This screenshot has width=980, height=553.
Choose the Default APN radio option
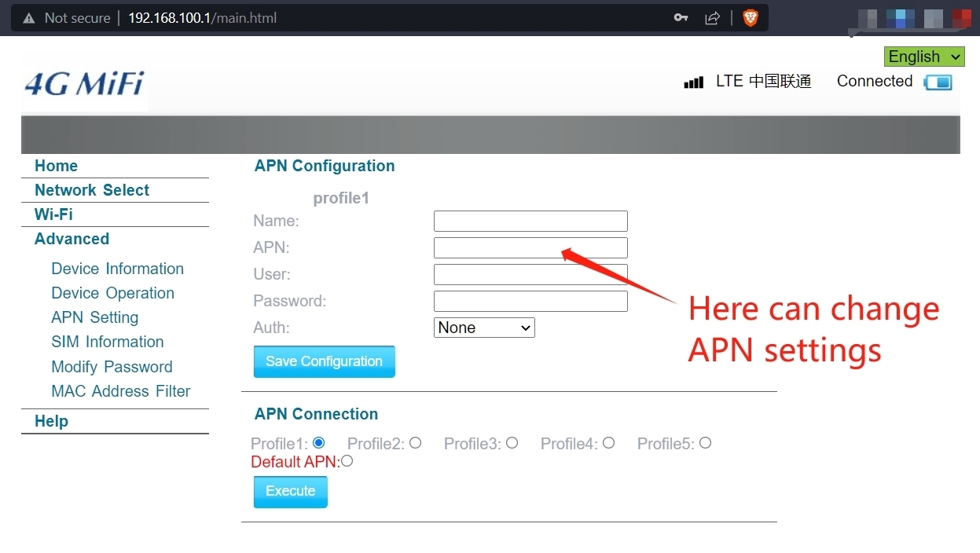tap(347, 461)
